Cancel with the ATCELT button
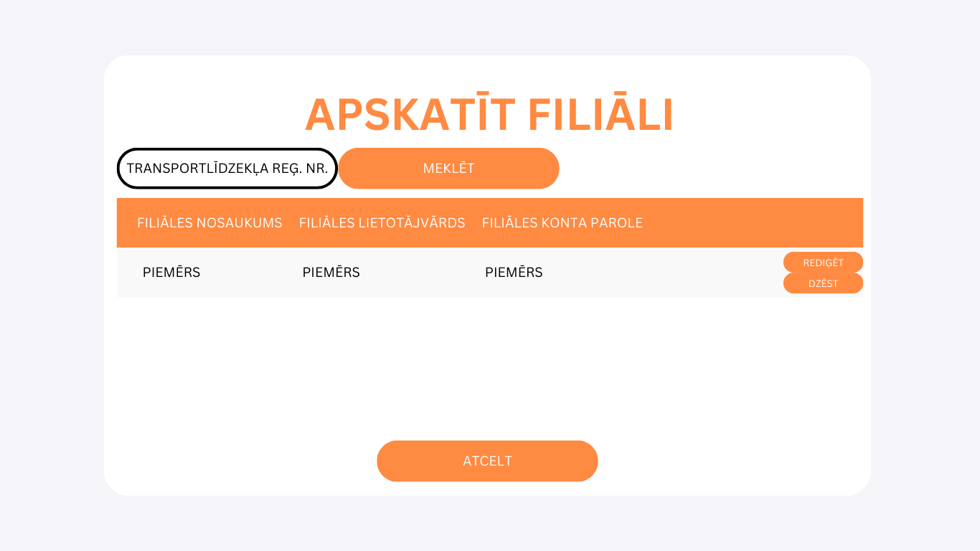980x551 pixels. point(487,461)
